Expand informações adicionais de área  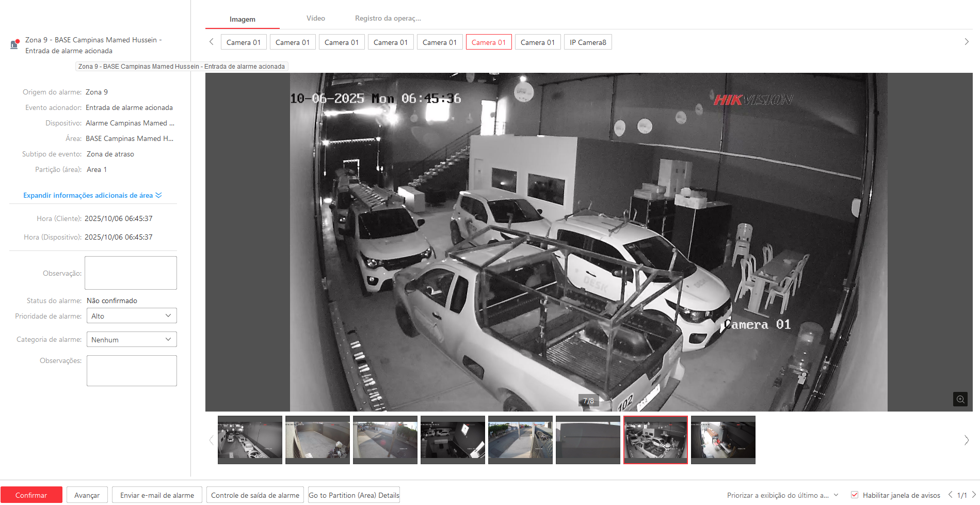(x=92, y=195)
